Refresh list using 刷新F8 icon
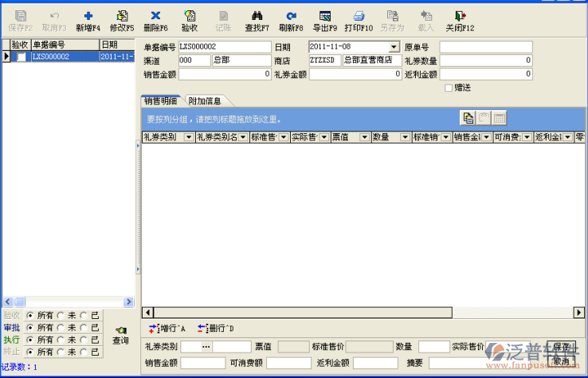The height and width of the screenshot is (378, 588). point(291,21)
